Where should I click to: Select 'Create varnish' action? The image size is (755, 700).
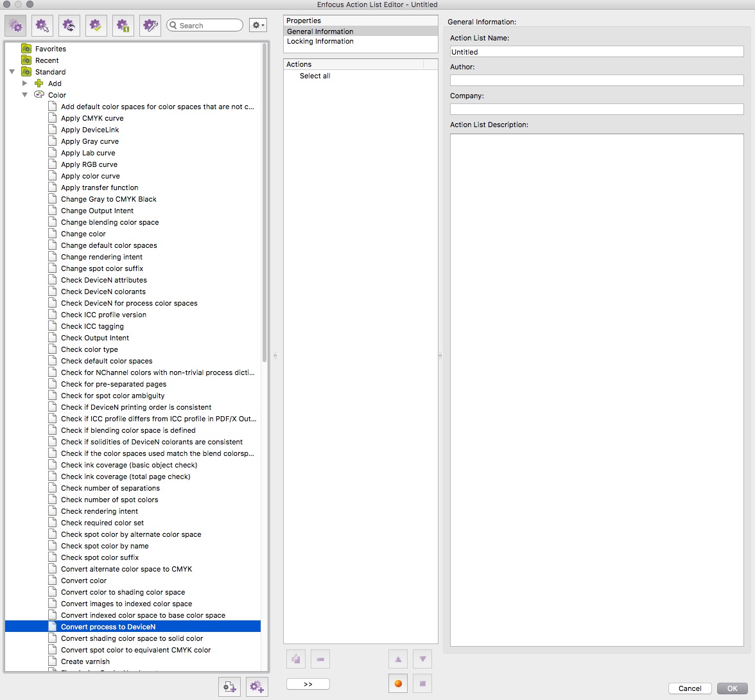coord(85,661)
